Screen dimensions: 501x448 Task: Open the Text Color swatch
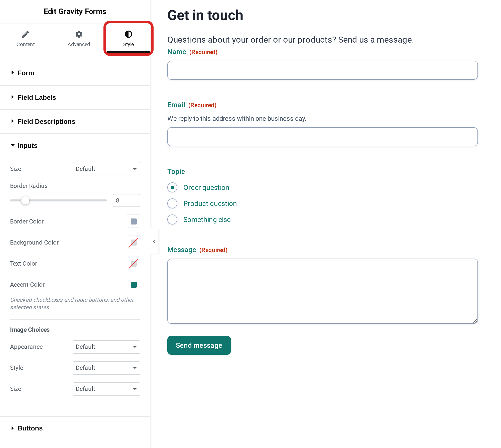point(134,264)
